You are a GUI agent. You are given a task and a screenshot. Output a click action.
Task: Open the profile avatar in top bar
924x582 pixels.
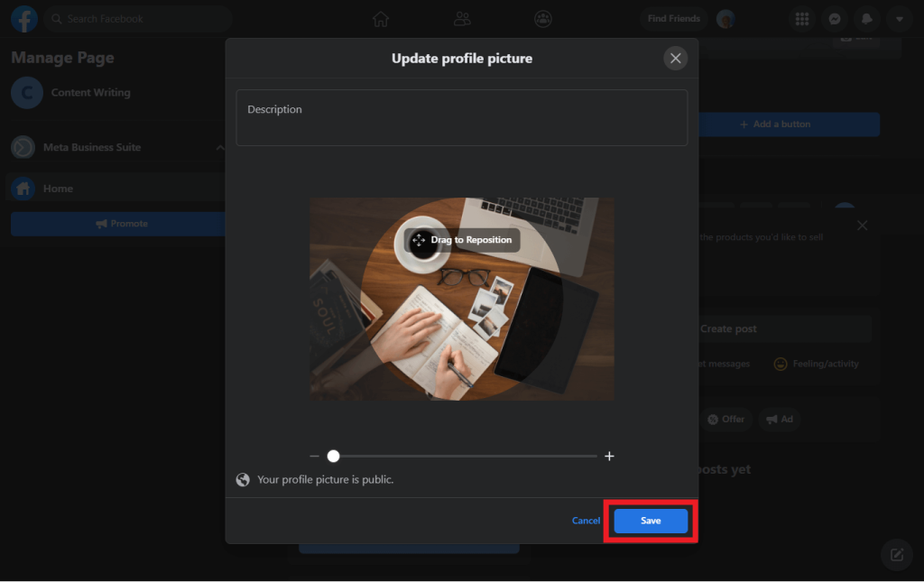tap(726, 19)
